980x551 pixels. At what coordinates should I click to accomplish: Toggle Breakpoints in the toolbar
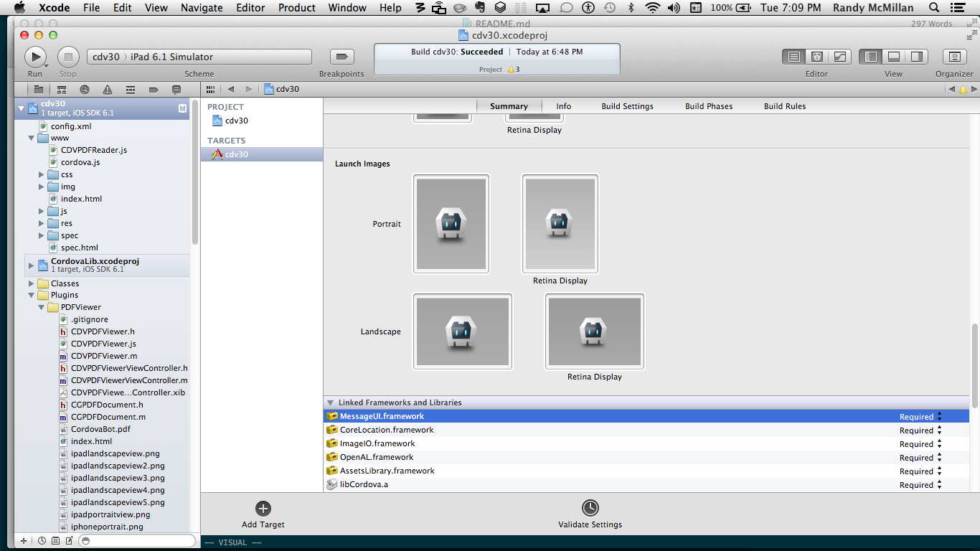pyautogui.click(x=341, y=57)
